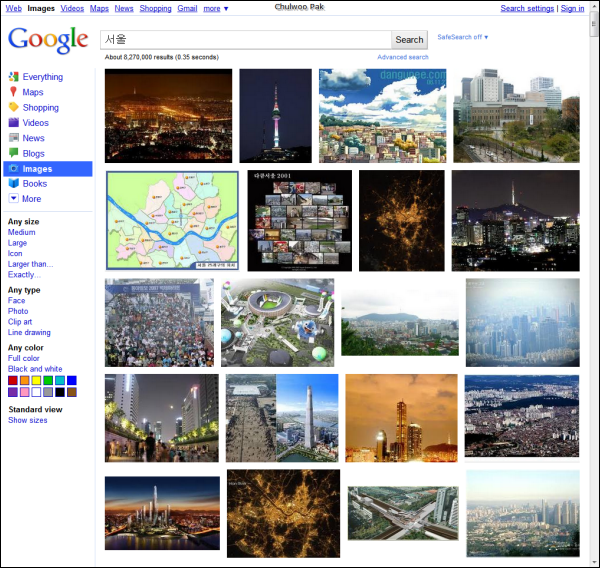Click the Everything icon in sidebar

(x=13, y=77)
